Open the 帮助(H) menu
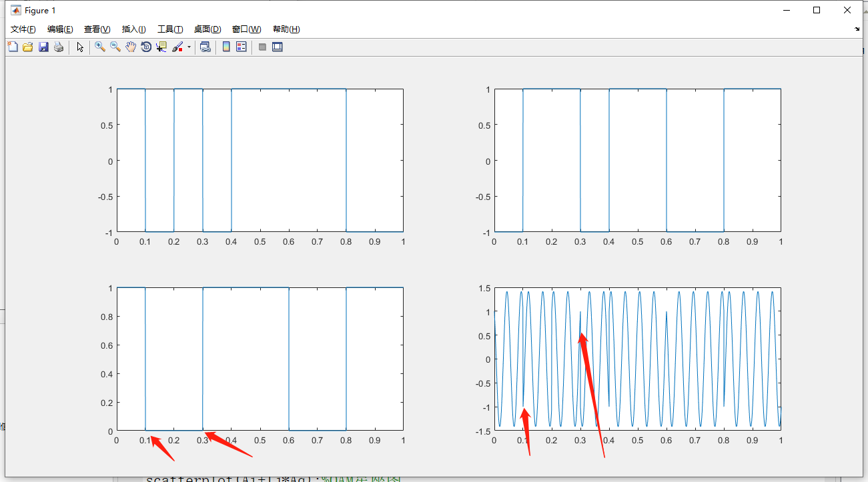The height and width of the screenshot is (482, 868). (x=286, y=29)
